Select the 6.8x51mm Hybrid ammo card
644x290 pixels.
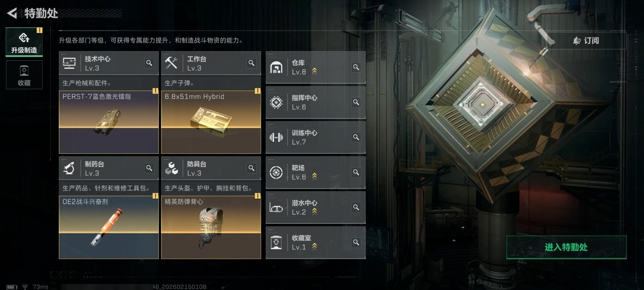click(211, 122)
